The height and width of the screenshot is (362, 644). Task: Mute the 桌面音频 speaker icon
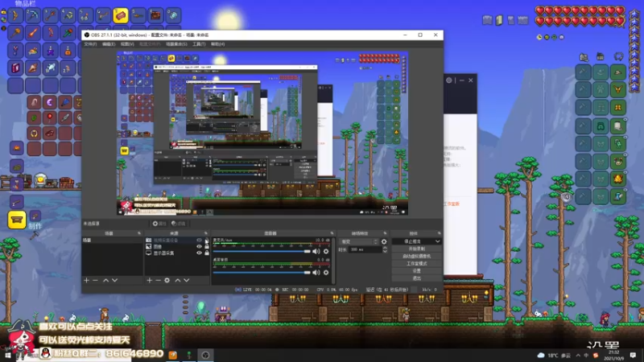tap(316, 273)
